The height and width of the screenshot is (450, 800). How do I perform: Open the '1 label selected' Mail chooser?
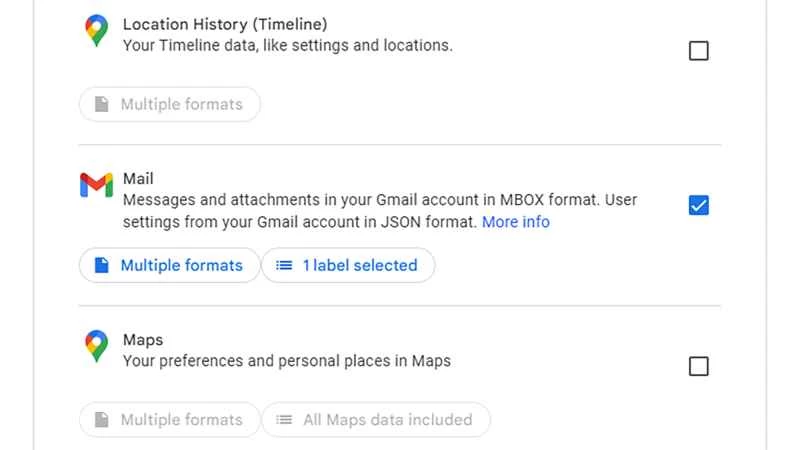tap(348, 265)
